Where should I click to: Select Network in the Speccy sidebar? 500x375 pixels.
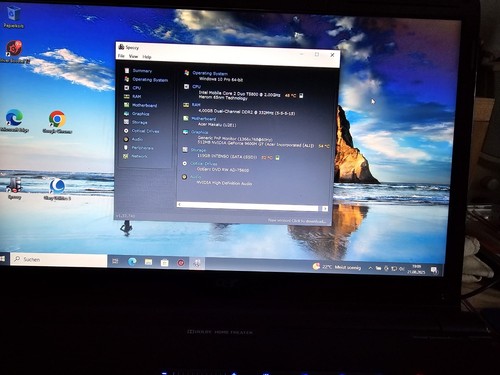click(139, 156)
